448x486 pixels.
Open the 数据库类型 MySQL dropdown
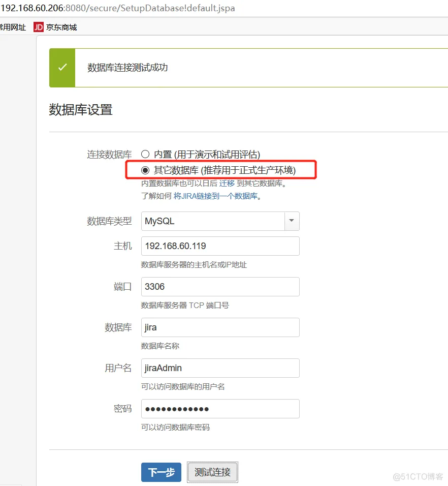point(220,221)
